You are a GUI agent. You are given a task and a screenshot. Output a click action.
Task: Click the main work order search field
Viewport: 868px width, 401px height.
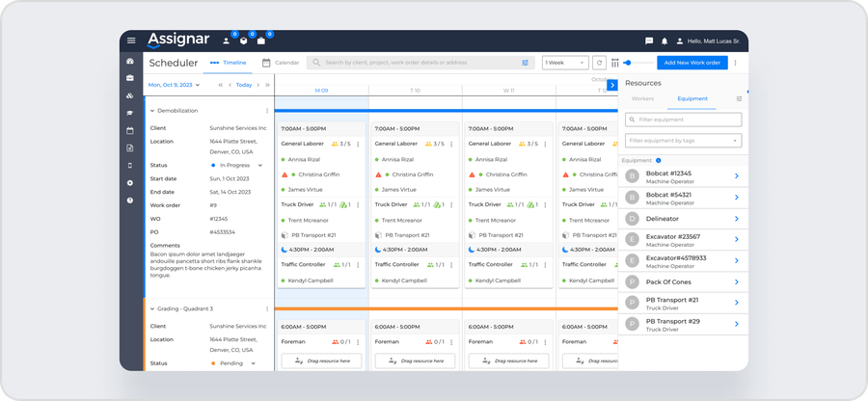coord(420,63)
